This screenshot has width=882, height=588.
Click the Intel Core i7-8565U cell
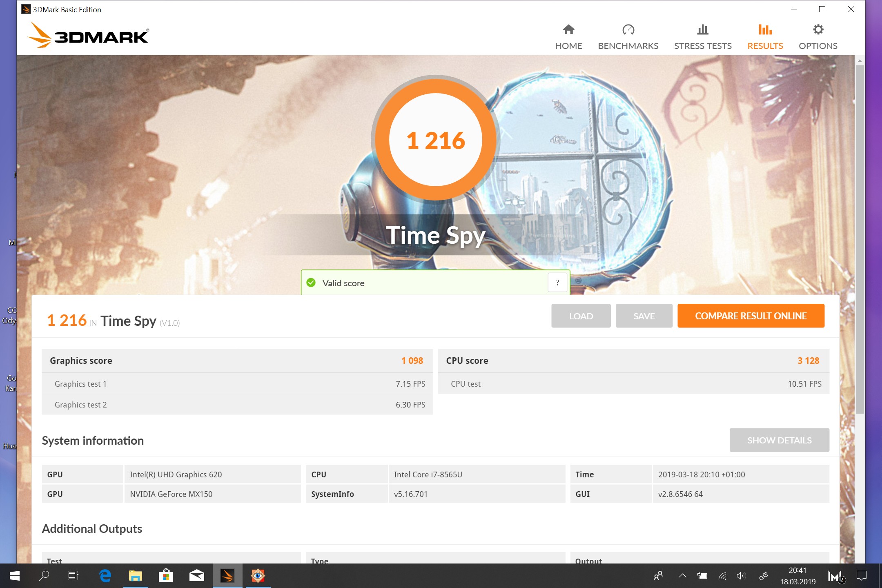pyautogui.click(x=477, y=474)
